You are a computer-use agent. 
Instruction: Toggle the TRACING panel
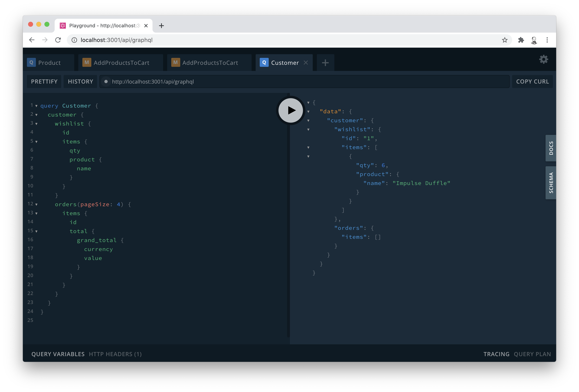click(x=496, y=354)
